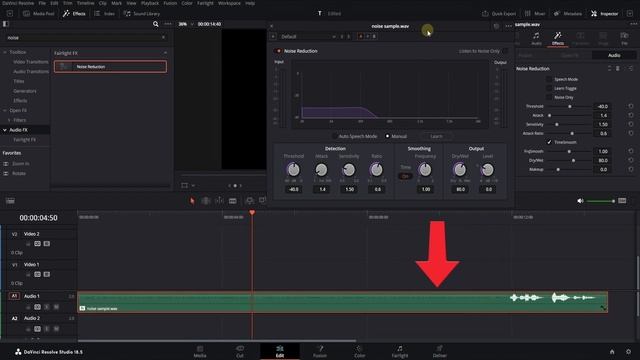Select Manual mode radio button
Image resolution: width=640 pixels, height=360 pixels.
(x=387, y=136)
